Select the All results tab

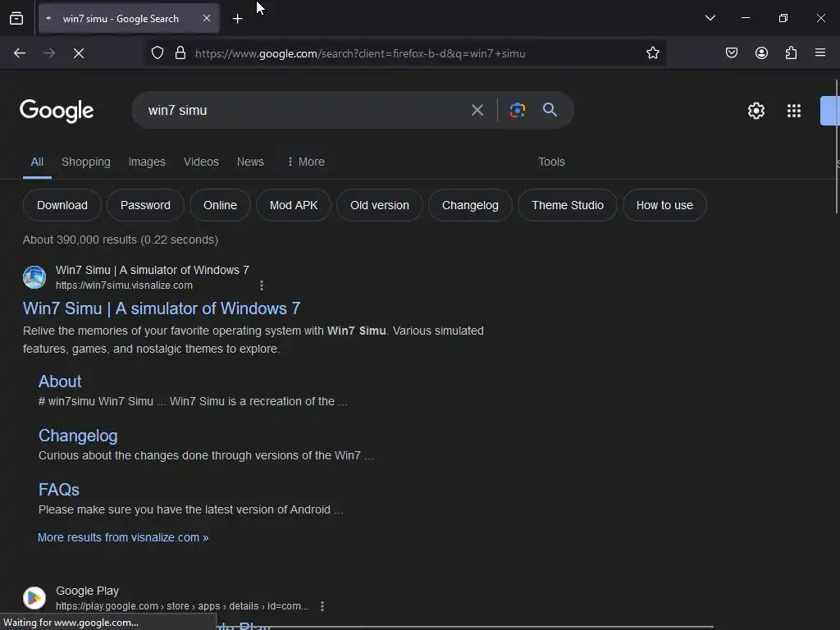click(37, 162)
